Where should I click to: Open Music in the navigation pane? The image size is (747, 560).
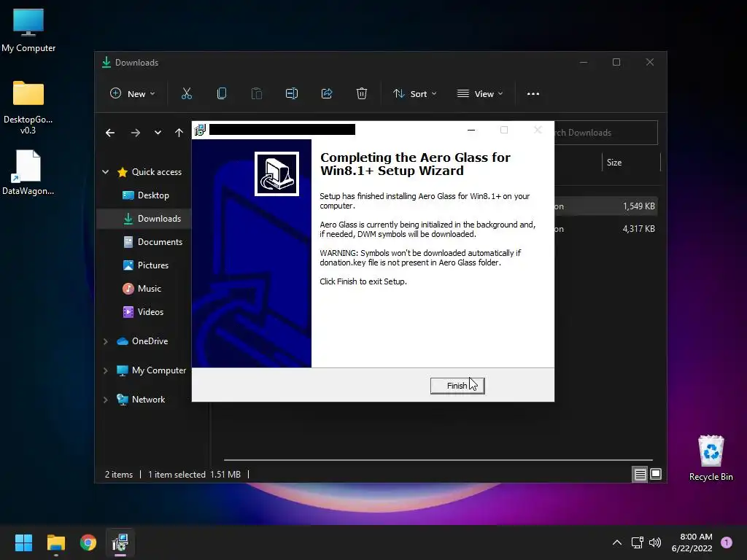tap(142, 289)
